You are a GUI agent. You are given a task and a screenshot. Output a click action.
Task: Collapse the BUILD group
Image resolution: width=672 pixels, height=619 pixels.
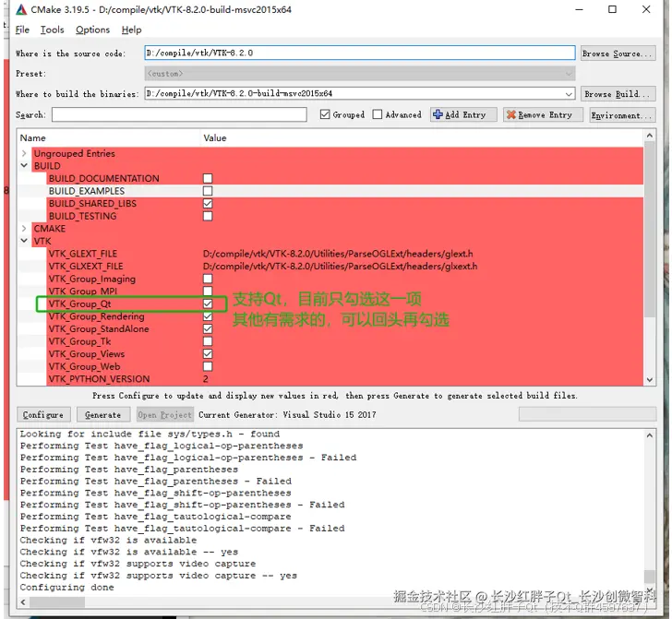[24, 165]
